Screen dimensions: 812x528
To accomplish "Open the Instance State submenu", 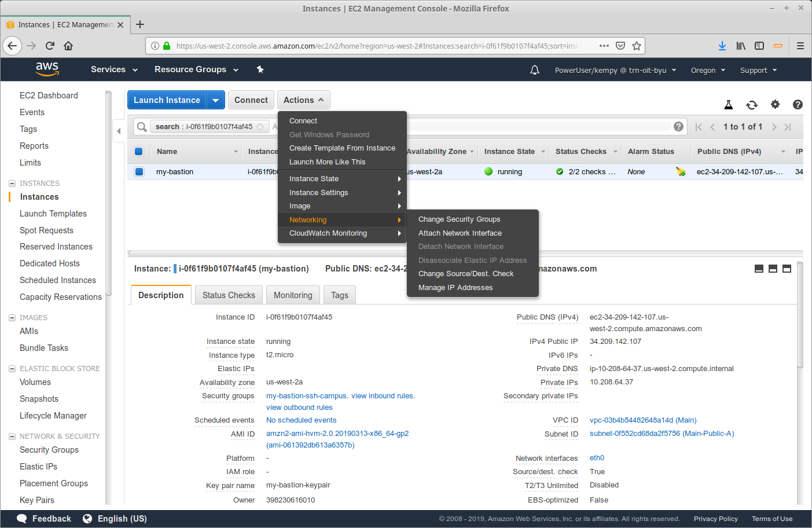I will [x=343, y=179].
